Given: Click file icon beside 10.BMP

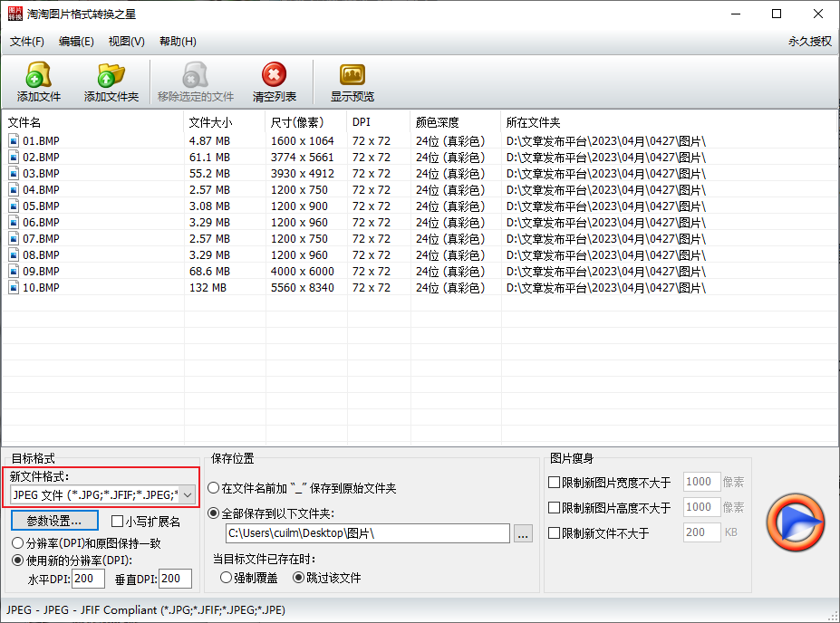Looking at the screenshot, I should (14, 288).
